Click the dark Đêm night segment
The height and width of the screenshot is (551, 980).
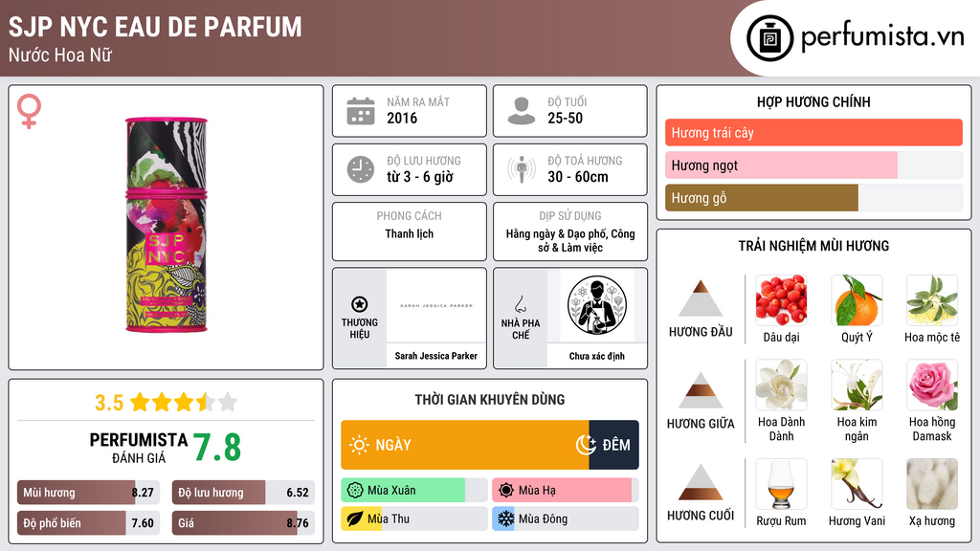pyautogui.click(x=613, y=445)
